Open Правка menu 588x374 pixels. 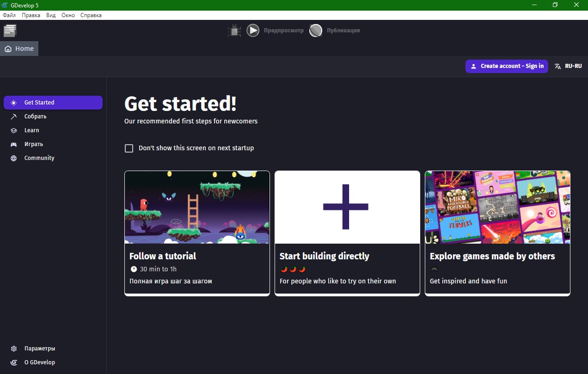tap(31, 15)
